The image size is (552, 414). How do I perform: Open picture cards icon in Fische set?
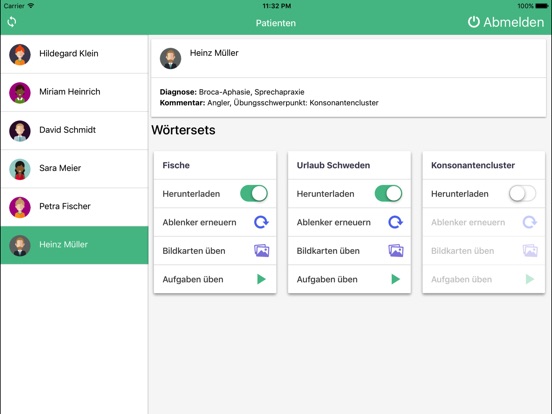point(262,251)
